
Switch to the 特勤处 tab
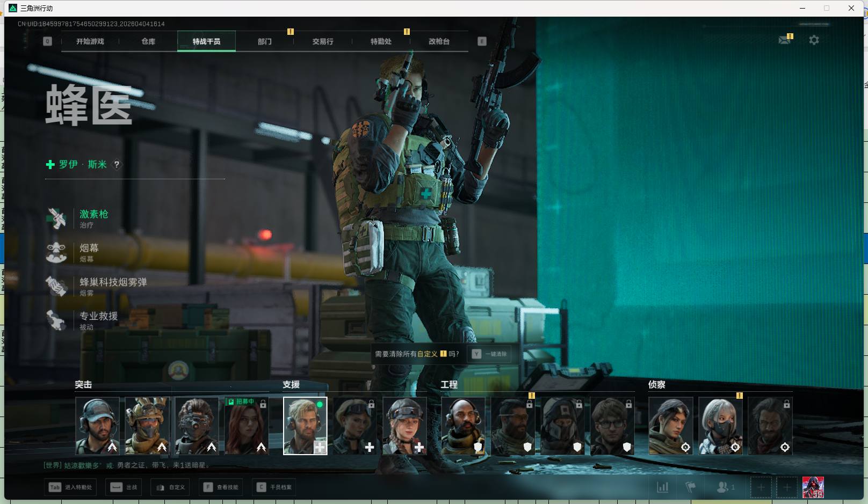coord(381,41)
